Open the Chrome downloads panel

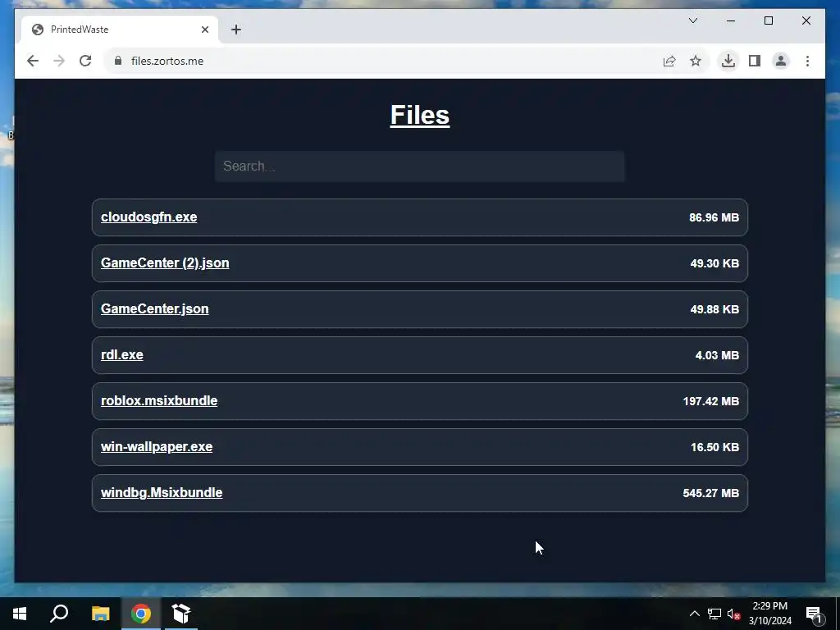pos(728,61)
